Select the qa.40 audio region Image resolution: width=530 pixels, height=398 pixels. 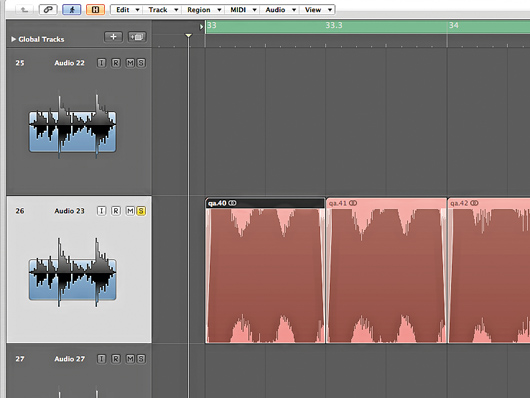tap(265, 271)
